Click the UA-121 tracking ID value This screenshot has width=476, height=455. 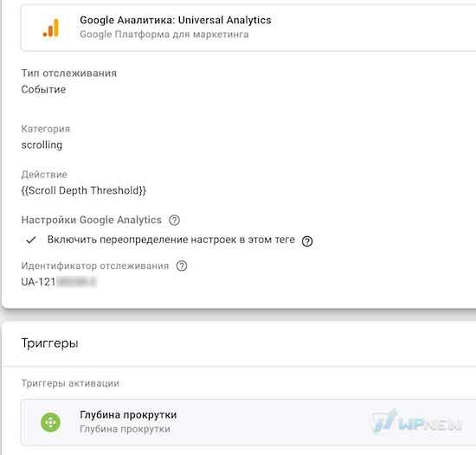(59, 282)
